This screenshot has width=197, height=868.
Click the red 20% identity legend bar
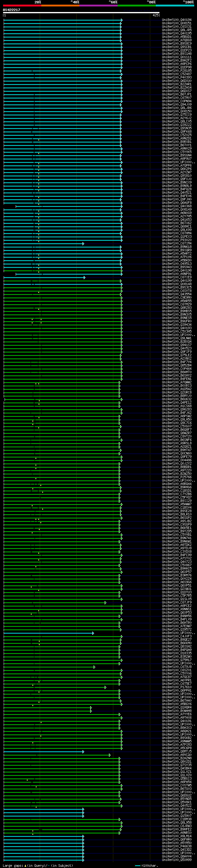[x=22, y=6]
